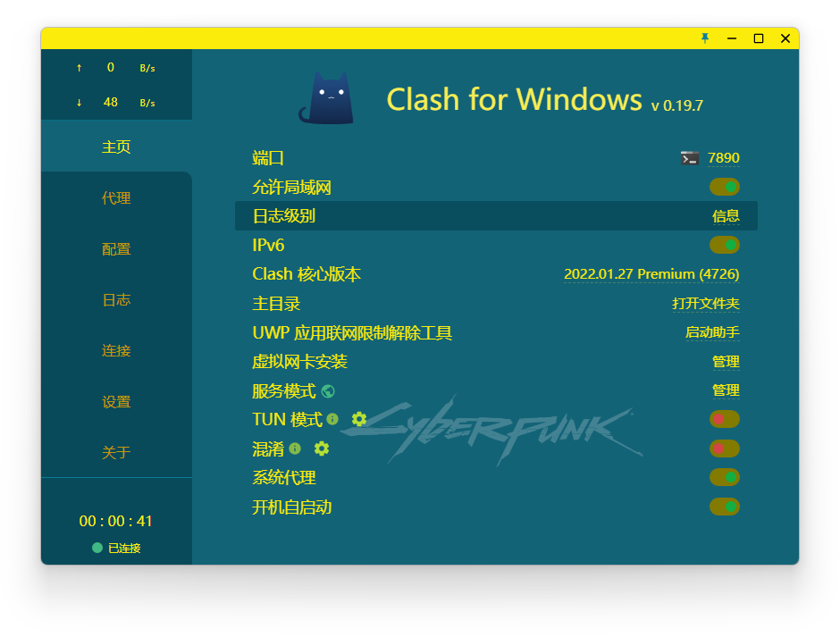Viewport: 840px width, 637px height.
Task: Disable 系统代理 switch
Action: [x=725, y=477]
